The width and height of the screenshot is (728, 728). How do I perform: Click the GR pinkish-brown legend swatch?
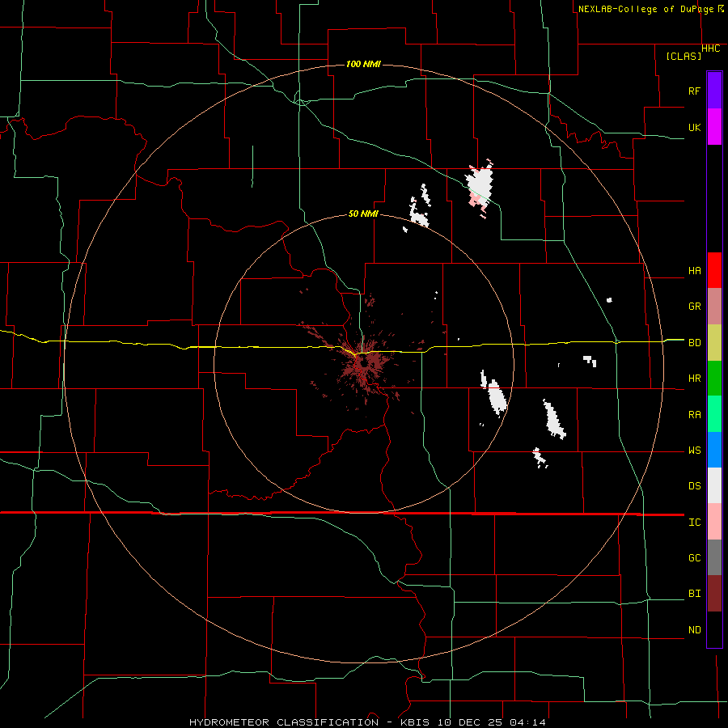(714, 307)
